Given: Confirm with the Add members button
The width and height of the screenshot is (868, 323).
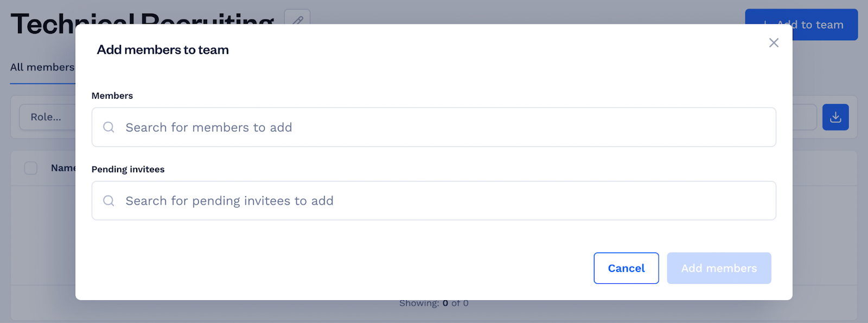Looking at the screenshot, I should coord(719,268).
